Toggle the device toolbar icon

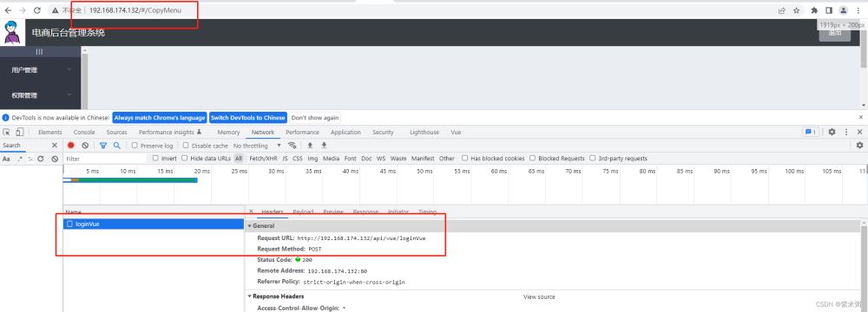pyautogui.click(x=19, y=133)
